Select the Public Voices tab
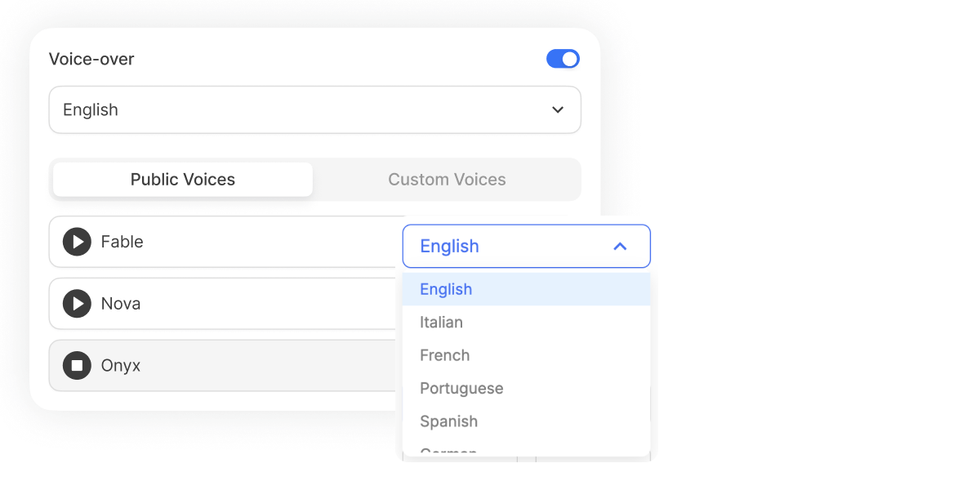This screenshot has height=490, width=980. pos(181,179)
